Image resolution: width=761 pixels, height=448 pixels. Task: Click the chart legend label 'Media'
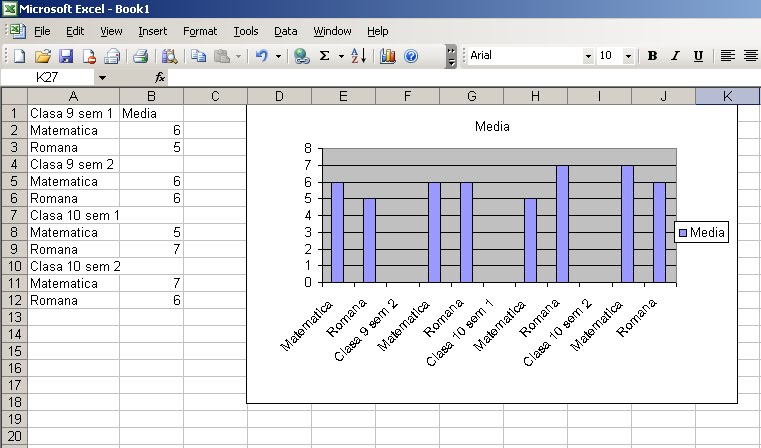click(x=707, y=232)
